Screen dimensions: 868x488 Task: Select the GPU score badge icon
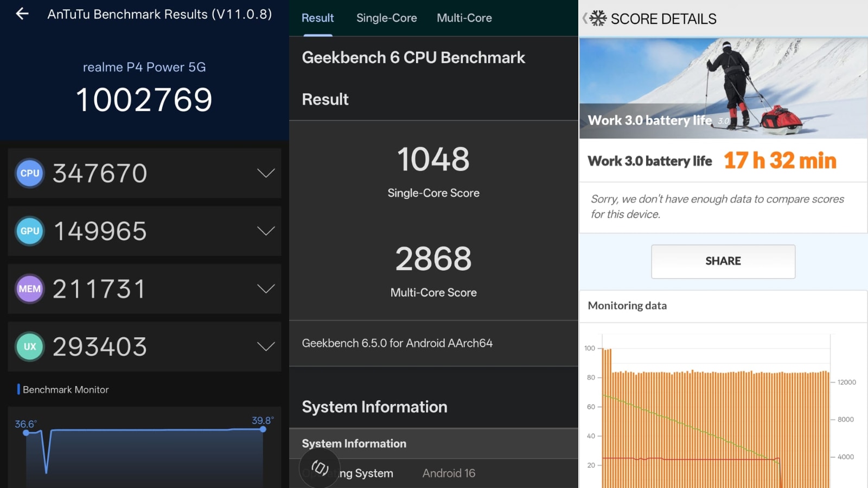pyautogui.click(x=29, y=231)
